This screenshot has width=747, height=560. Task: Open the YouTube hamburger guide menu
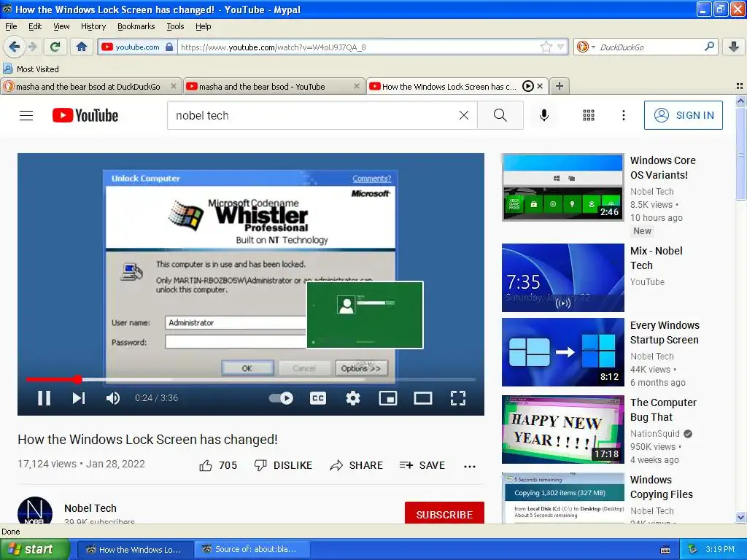tap(26, 115)
